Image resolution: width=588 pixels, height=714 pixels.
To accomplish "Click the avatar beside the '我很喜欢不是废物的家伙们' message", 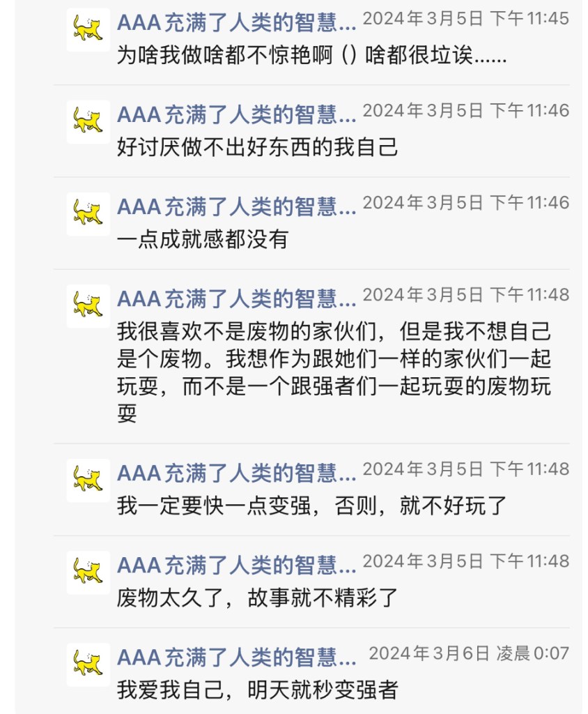I will coord(88,306).
